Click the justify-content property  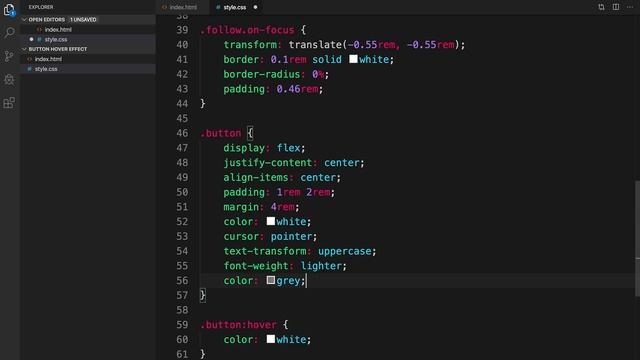point(268,162)
